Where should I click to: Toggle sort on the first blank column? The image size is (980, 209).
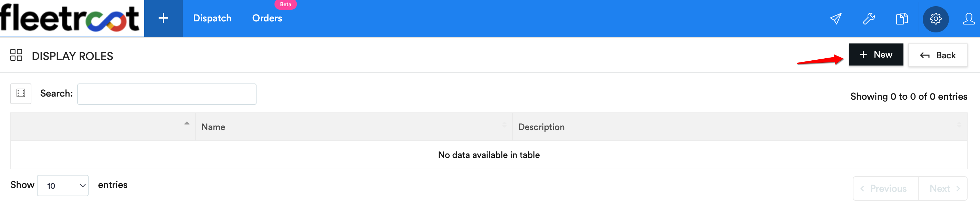click(103, 127)
